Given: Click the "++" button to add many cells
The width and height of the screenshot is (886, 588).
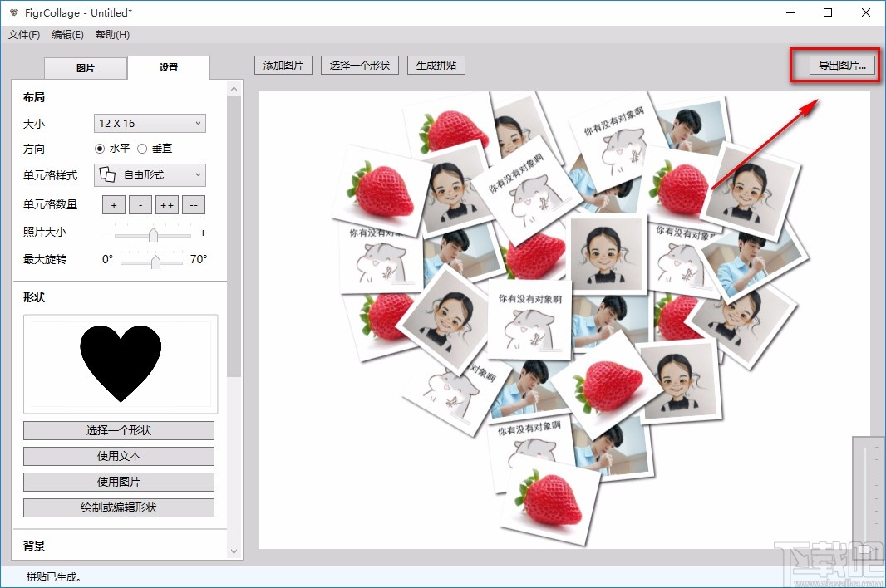Looking at the screenshot, I should pyautogui.click(x=167, y=204).
